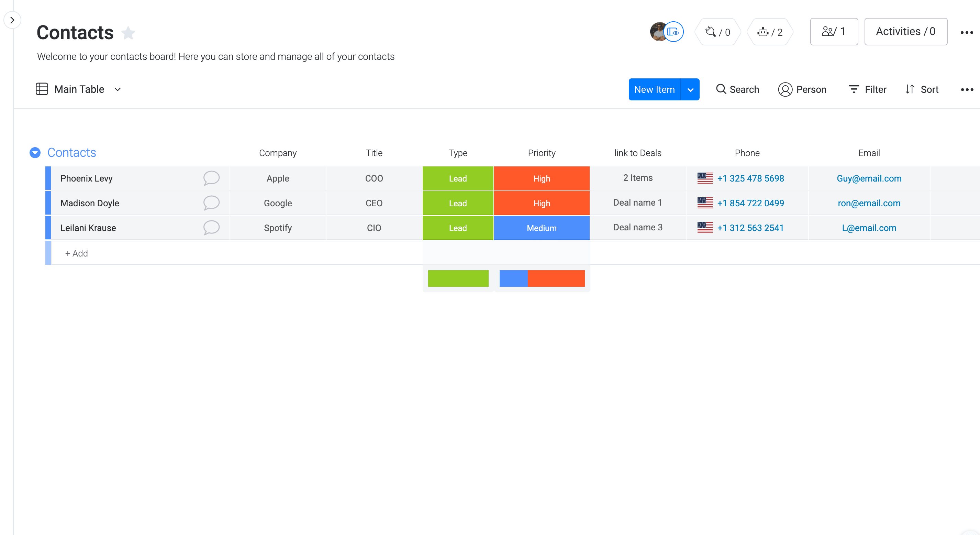Viewport: 980px width, 535px height.
Task: Click the Type column header
Action: 458,153
